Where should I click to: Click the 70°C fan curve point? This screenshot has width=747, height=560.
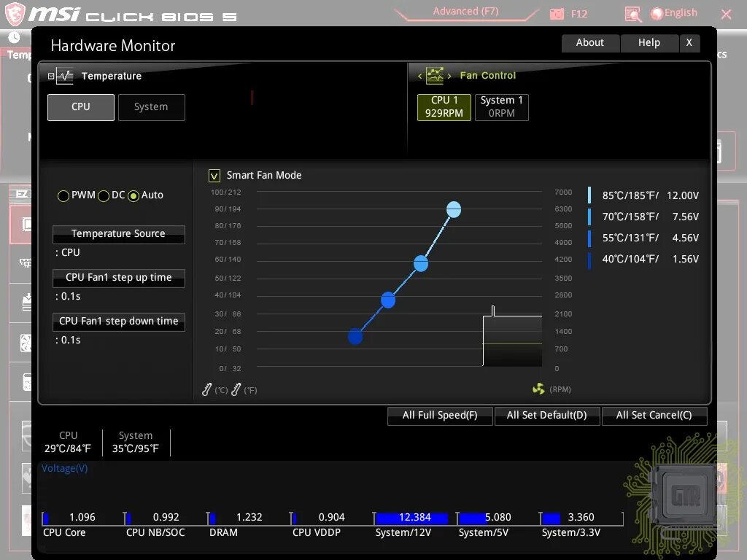(421, 263)
